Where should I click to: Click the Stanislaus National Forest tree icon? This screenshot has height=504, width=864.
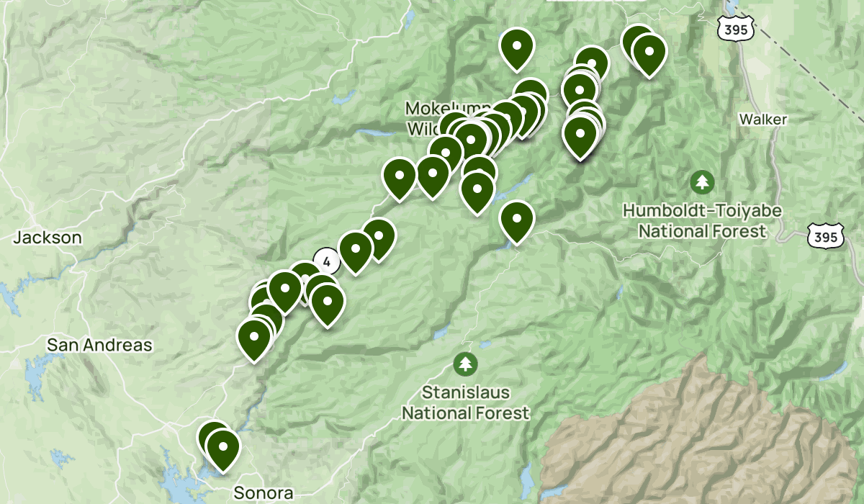click(x=465, y=364)
